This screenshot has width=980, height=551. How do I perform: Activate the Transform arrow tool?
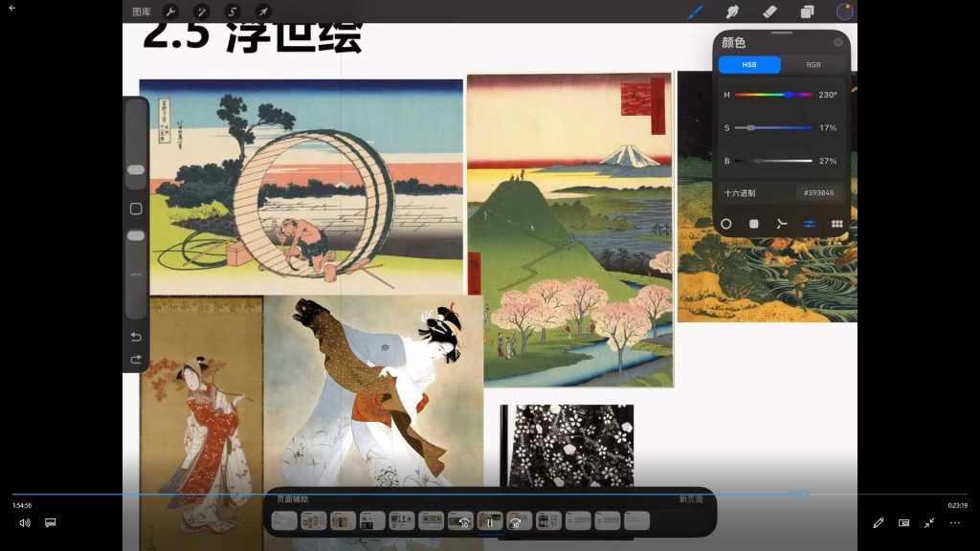[263, 11]
